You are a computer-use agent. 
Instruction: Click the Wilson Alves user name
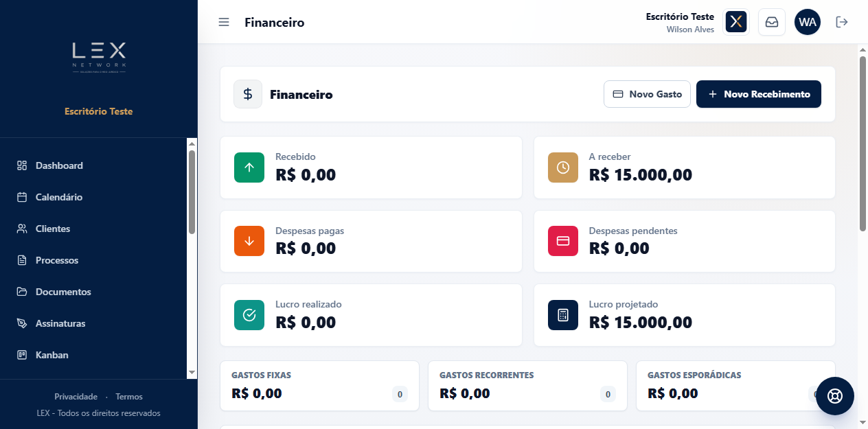690,30
